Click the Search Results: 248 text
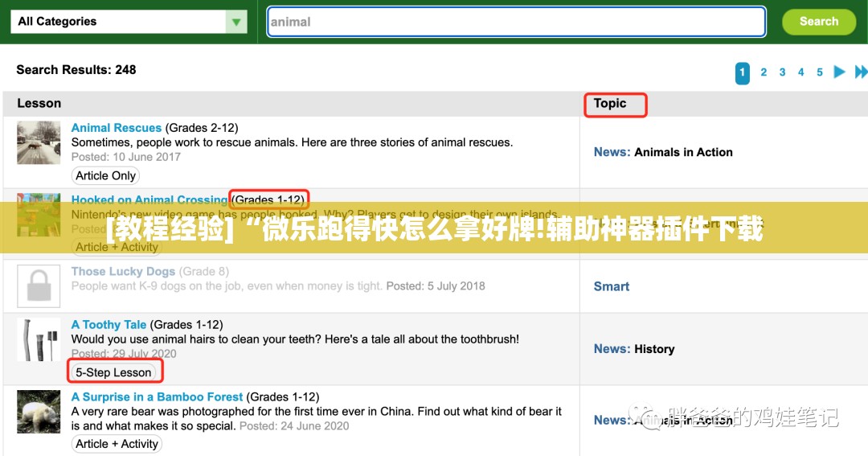The width and height of the screenshot is (868, 456). pyautogui.click(x=76, y=70)
